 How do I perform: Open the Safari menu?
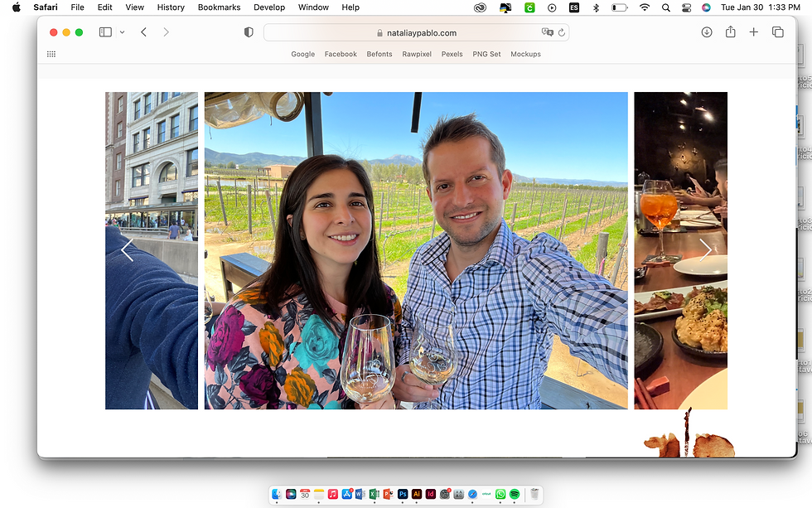pos(46,7)
